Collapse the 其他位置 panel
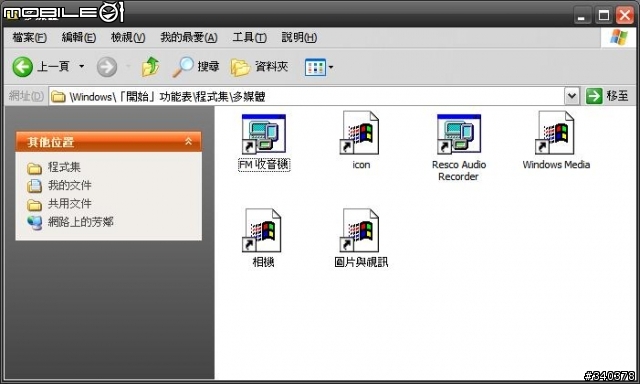640x384 pixels. (x=188, y=141)
